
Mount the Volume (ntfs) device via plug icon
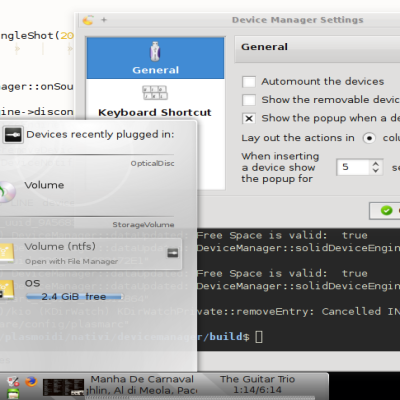[172, 253]
